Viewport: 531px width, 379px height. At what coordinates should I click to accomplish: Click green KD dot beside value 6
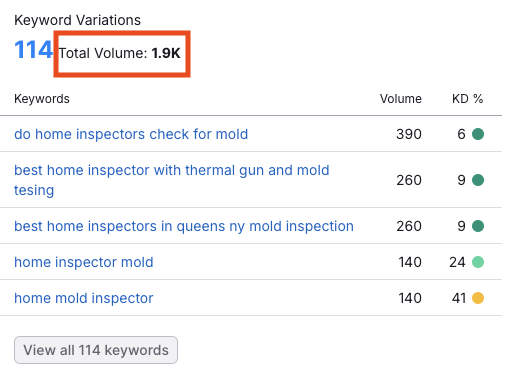tap(478, 134)
